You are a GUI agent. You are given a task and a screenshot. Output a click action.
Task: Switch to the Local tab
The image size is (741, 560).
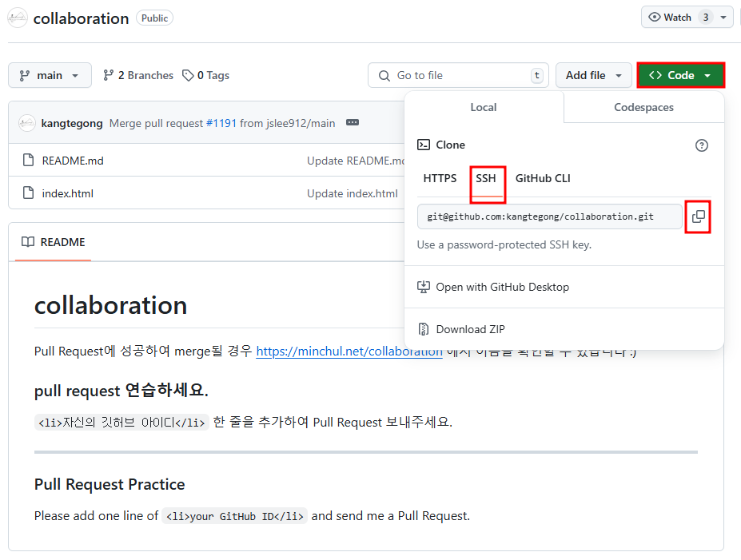484,107
